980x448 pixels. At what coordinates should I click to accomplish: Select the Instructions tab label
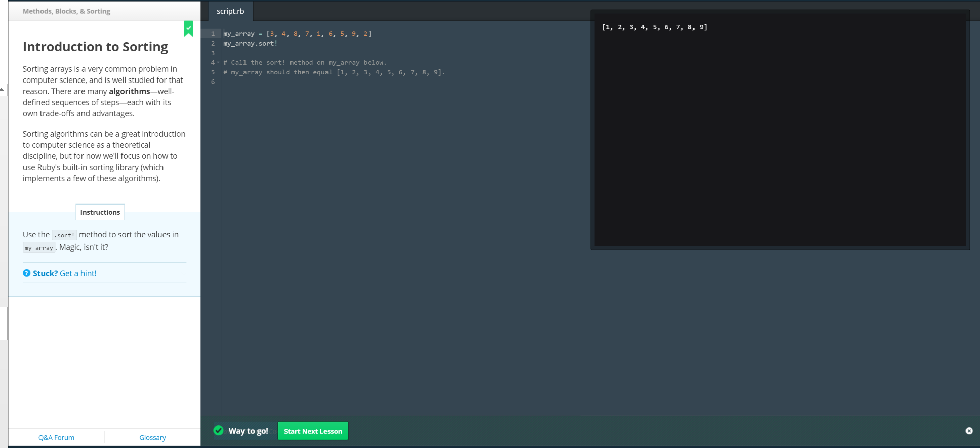click(100, 212)
